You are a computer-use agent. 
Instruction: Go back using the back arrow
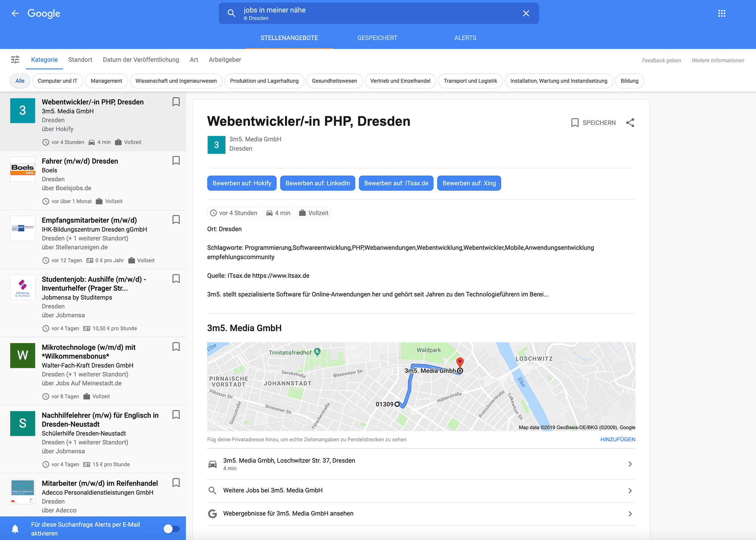(15, 14)
